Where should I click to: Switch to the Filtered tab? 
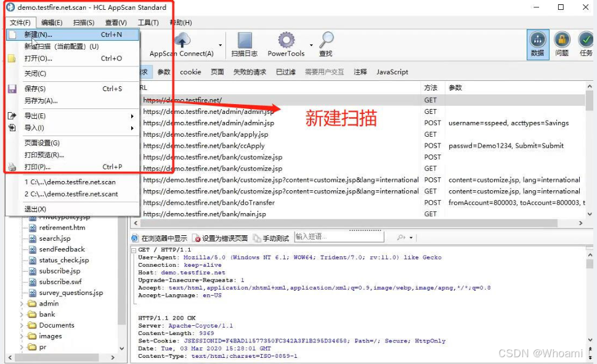coord(285,72)
